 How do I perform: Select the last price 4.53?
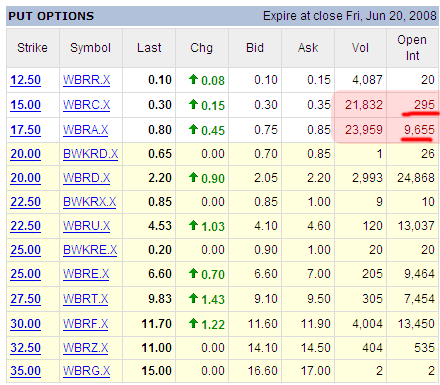160,226
